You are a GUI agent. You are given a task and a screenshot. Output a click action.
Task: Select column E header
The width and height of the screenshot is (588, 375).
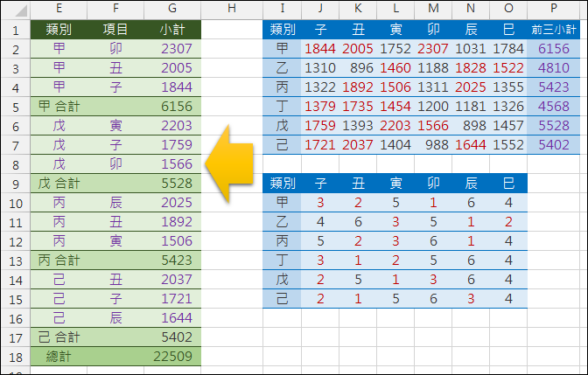[x=59, y=8]
